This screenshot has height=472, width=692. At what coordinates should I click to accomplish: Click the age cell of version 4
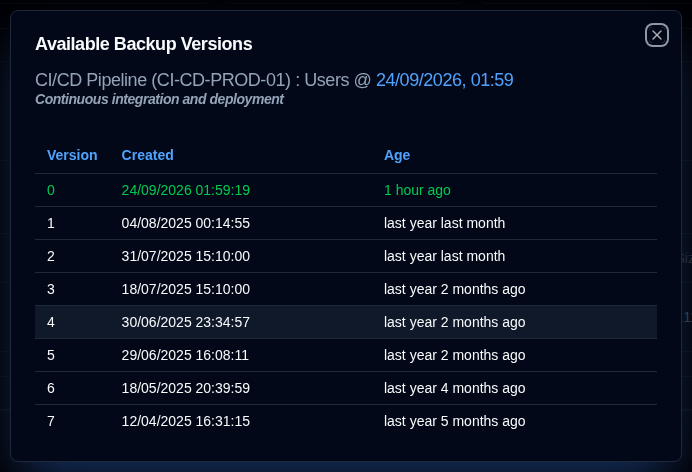point(455,322)
